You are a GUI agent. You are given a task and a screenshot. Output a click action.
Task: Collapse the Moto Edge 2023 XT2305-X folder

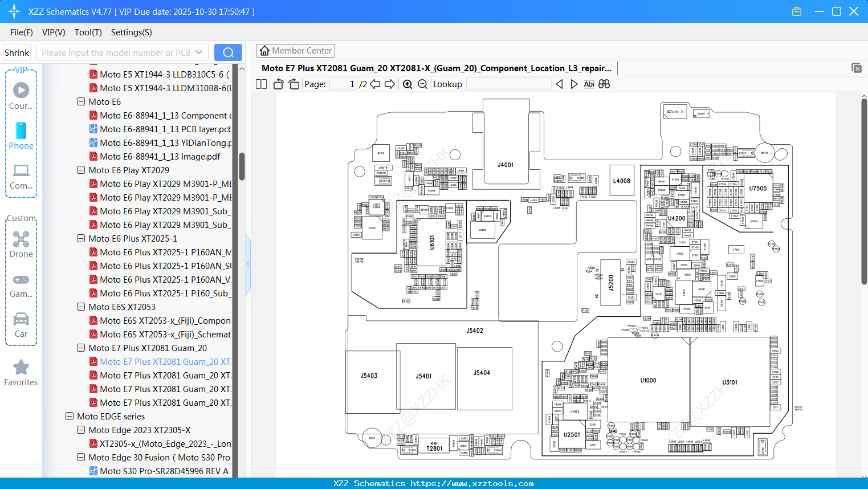tap(81, 430)
